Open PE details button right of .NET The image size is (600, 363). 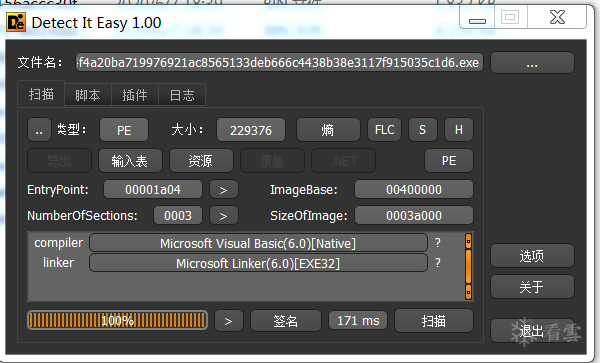(x=449, y=161)
